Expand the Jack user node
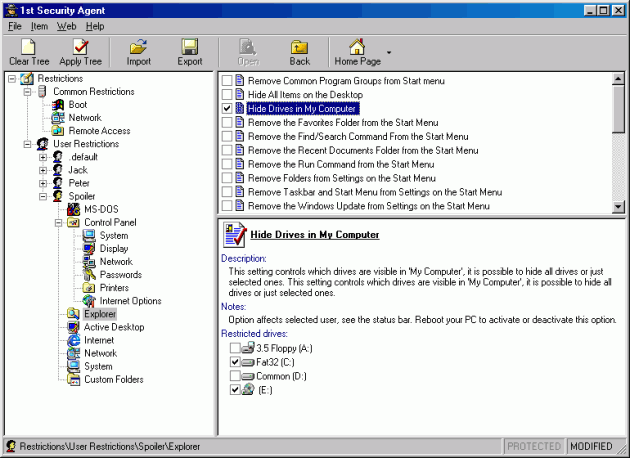The height and width of the screenshot is (458, 630). click(43, 170)
